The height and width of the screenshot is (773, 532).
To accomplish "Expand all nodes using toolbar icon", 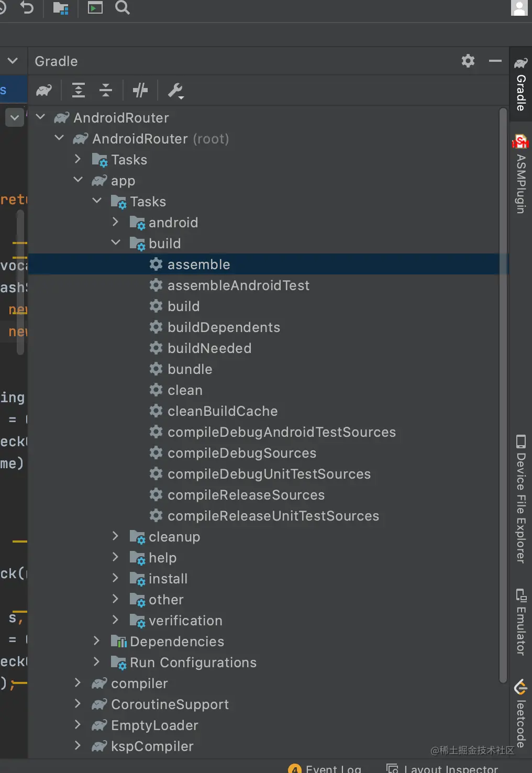I will 78,90.
